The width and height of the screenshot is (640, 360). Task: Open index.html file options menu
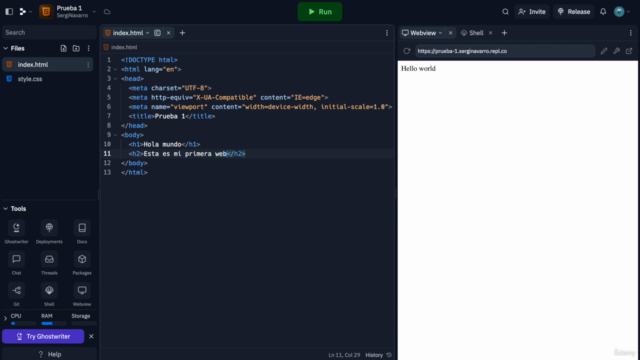click(88, 64)
